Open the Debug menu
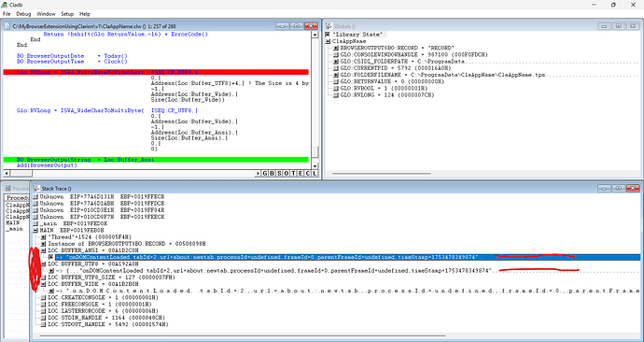644x342 pixels. pos(23,14)
